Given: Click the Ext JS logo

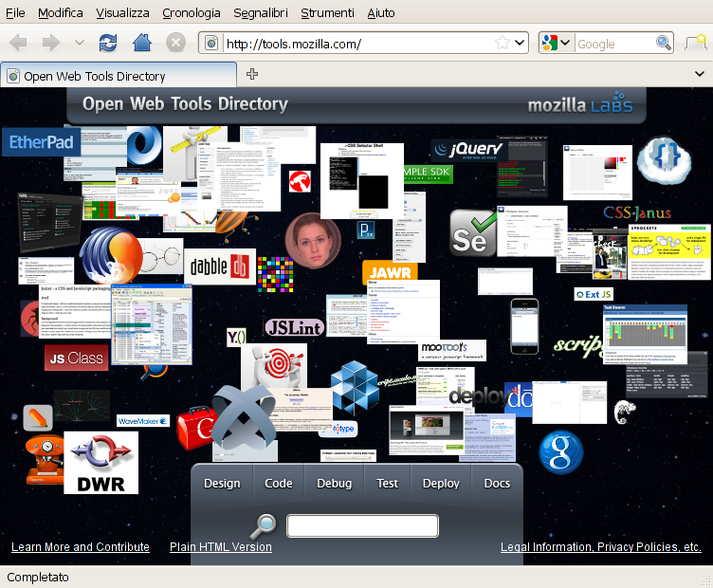Looking at the screenshot, I should [594, 294].
